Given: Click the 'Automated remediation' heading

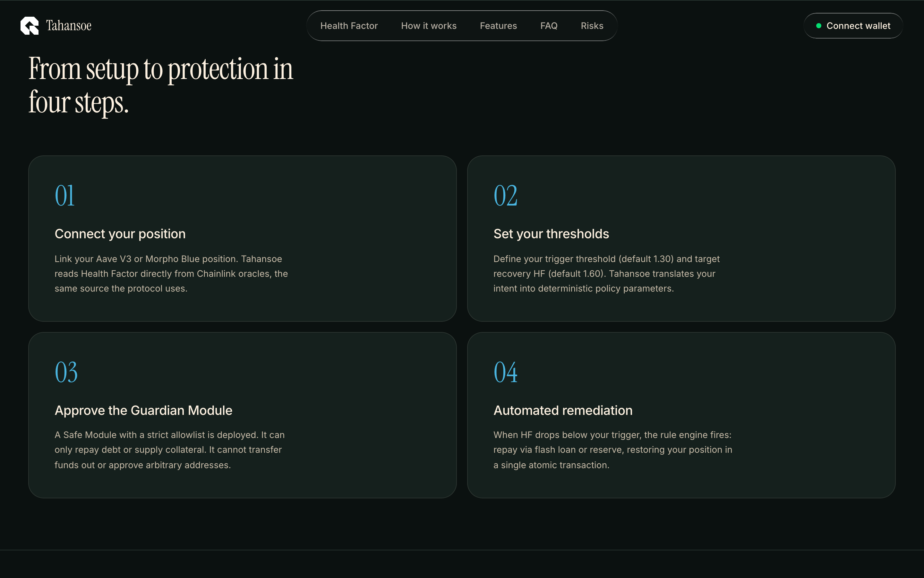Looking at the screenshot, I should pyautogui.click(x=563, y=410).
